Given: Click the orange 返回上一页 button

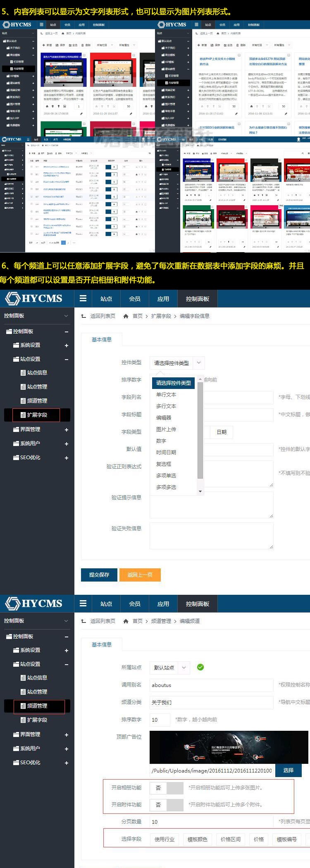Looking at the screenshot, I should pyautogui.click(x=140, y=575).
